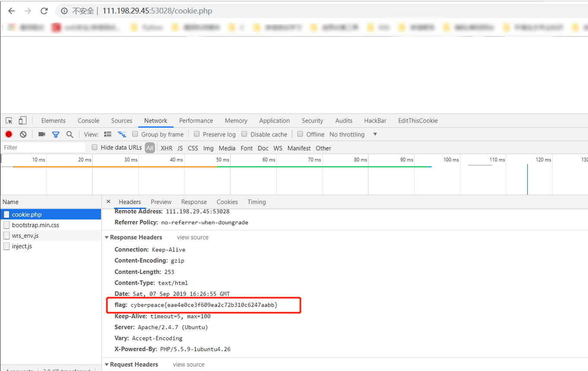
Task: Switch to the Sources panel
Action: click(122, 120)
